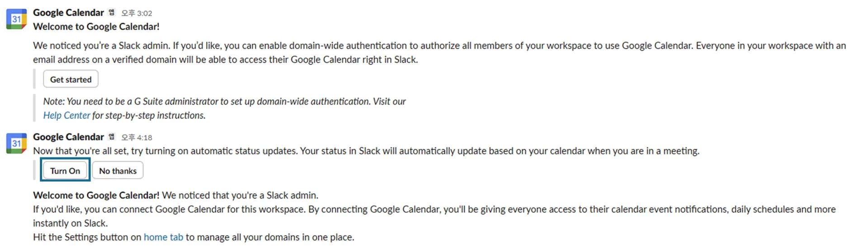
Task: Click the automatic status updates message text
Action: [366, 151]
